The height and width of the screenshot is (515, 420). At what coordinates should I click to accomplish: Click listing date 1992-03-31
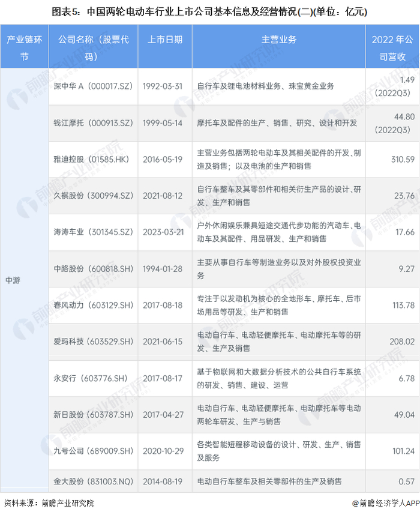[x=163, y=86]
